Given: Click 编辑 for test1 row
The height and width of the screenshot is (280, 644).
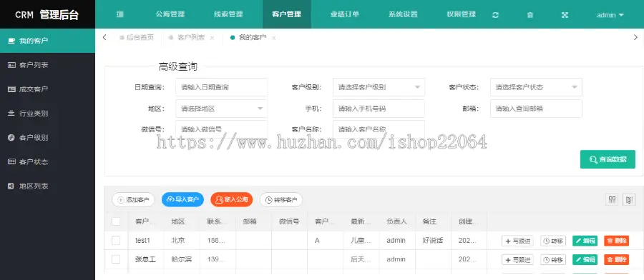Looking at the screenshot, I should (585, 241).
